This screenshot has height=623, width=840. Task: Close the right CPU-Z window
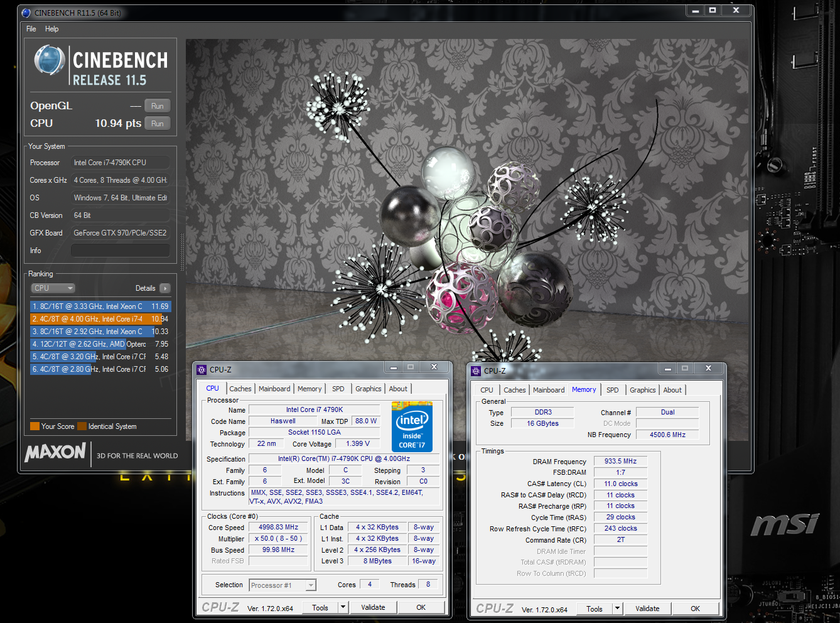coord(708,369)
